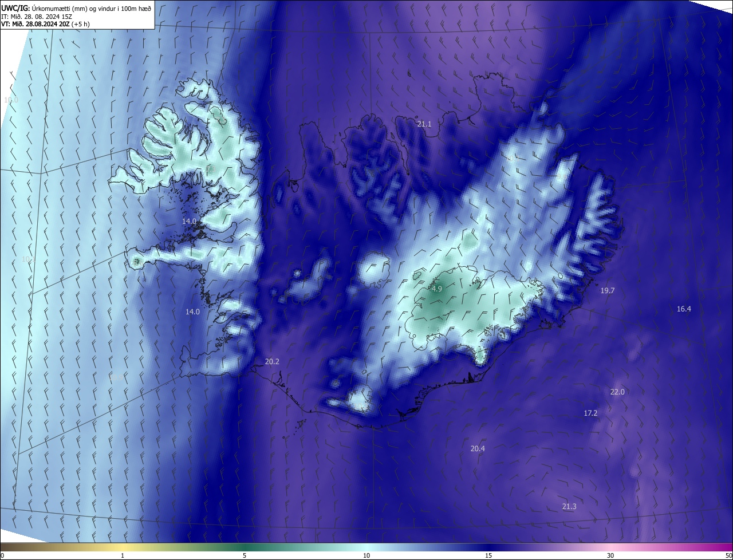Click the 22.0 value label

tap(617, 392)
